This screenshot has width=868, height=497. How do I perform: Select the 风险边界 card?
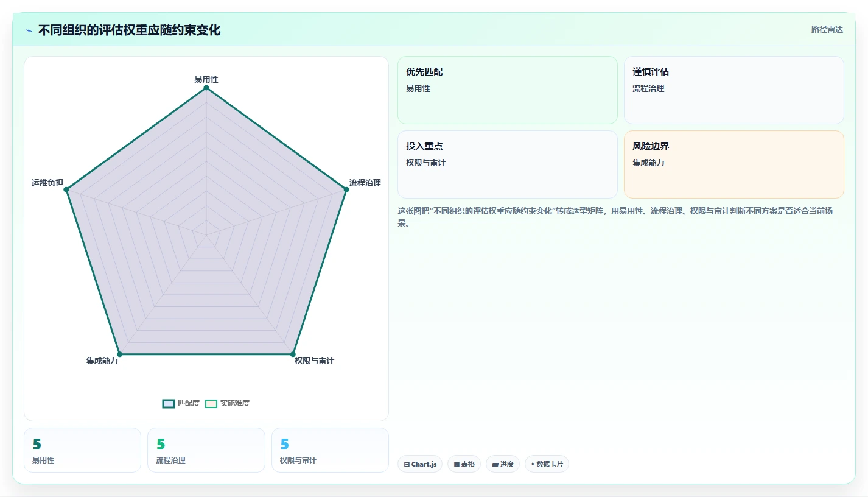(x=734, y=164)
